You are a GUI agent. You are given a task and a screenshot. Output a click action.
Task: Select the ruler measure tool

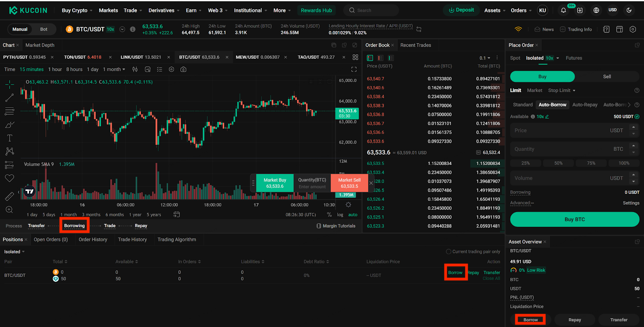10,196
